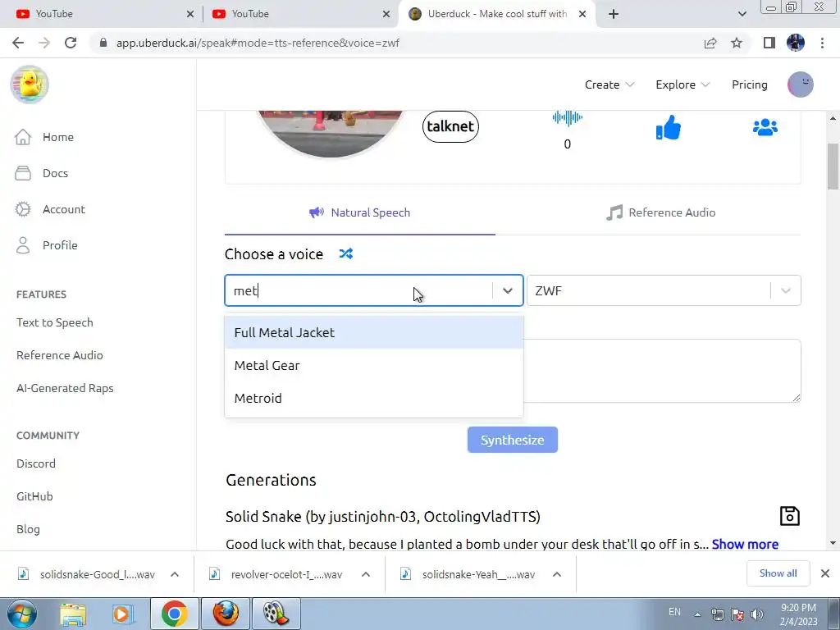840x630 pixels.
Task: Choose Metal Gear from the list
Action: [374, 365]
